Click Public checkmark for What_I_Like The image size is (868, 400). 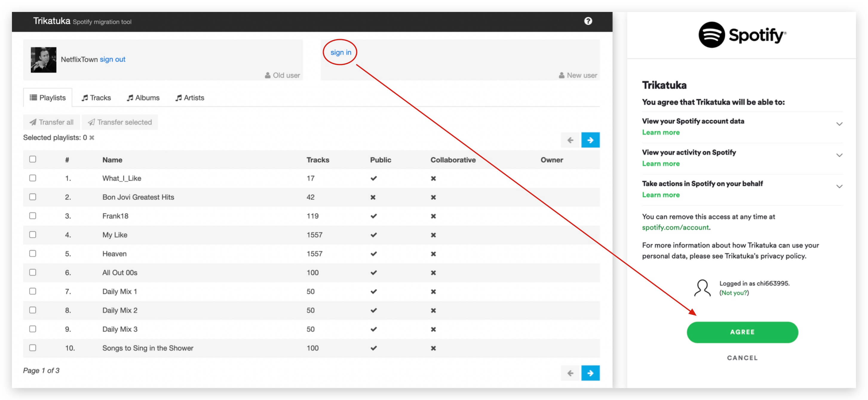tap(373, 178)
